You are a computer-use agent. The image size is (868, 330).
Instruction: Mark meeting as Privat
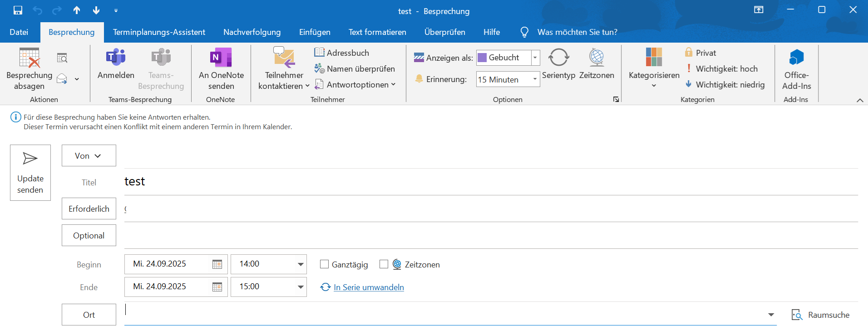[x=700, y=53]
